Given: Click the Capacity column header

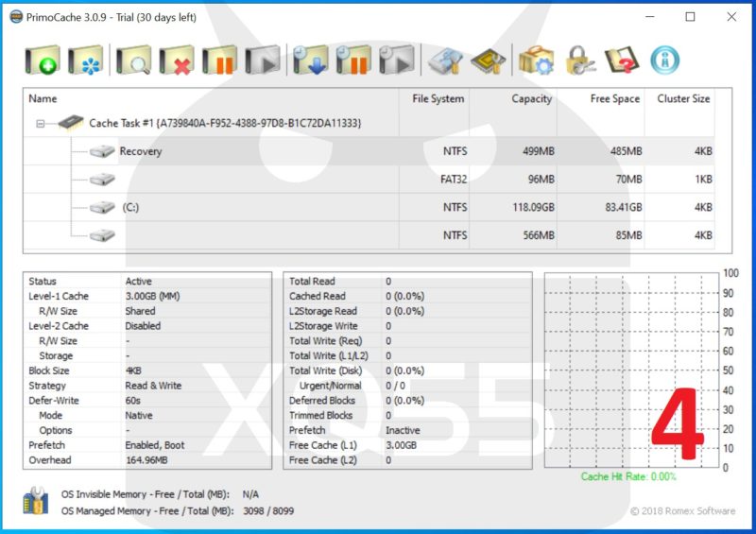Looking at the screenshot, I should pos(531,99).
